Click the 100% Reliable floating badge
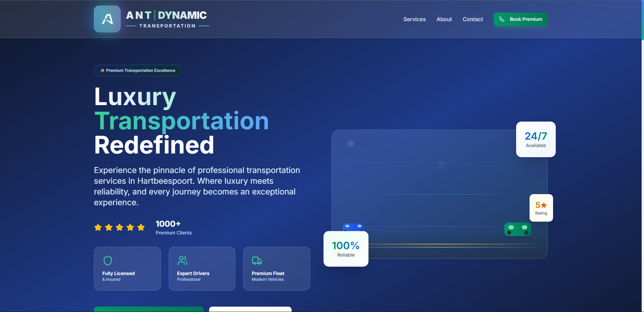The height and width of the screenshot is (312, 644). coord(345,249)
